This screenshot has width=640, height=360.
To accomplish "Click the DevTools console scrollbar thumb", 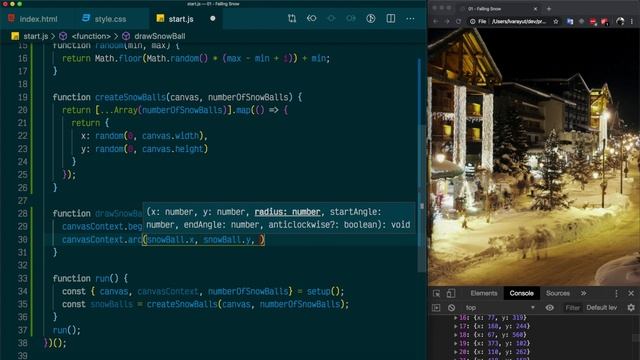I will (636, 338).
